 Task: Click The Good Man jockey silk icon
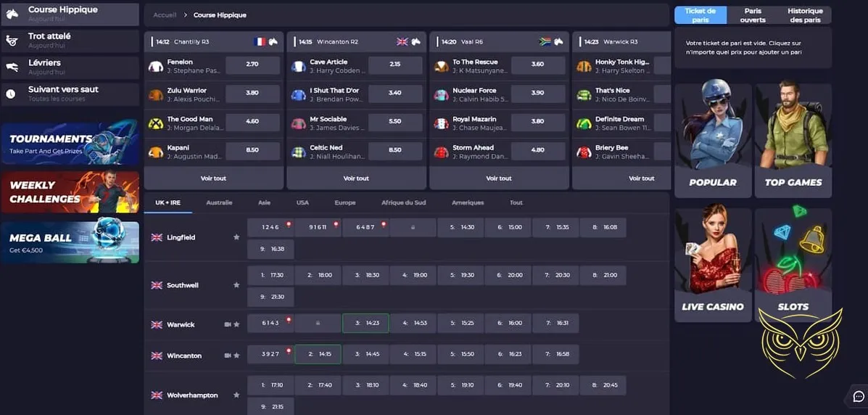point(156,123)
